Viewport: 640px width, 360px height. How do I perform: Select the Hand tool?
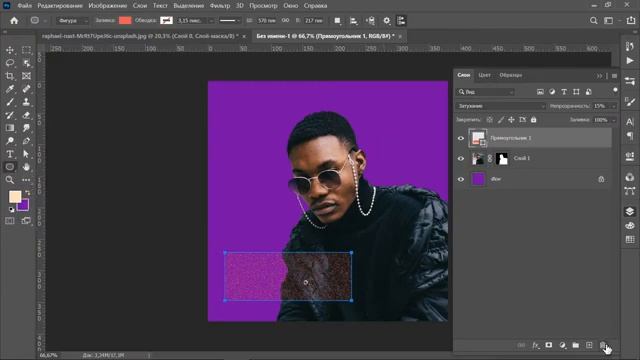click(26, 167)
